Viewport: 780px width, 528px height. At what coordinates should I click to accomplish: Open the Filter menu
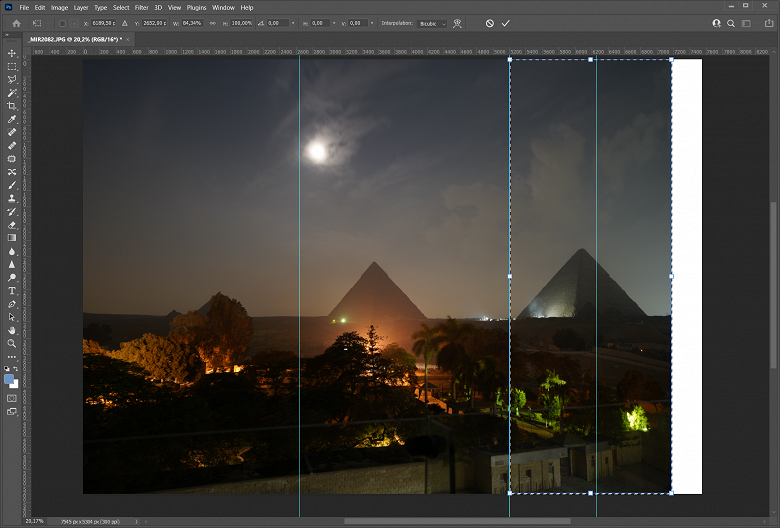point(140,7)
